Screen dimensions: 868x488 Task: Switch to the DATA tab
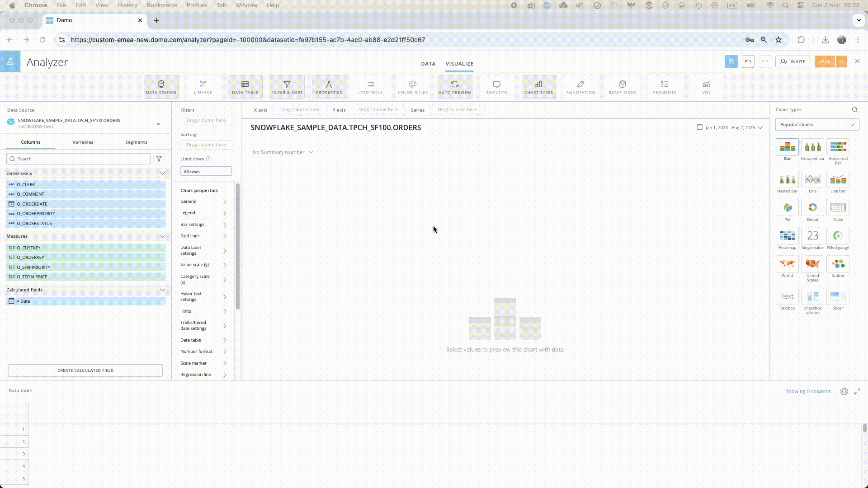tap(428, 64)
